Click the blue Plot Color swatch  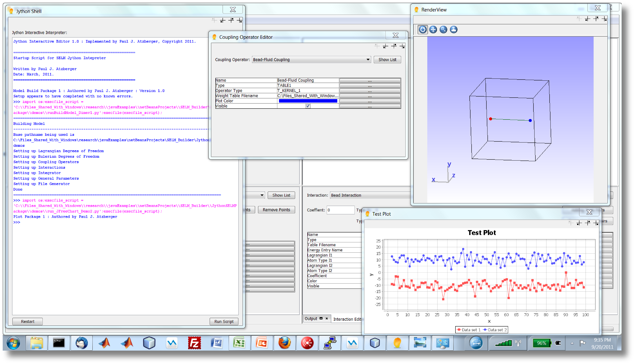(x=308, y=101)
